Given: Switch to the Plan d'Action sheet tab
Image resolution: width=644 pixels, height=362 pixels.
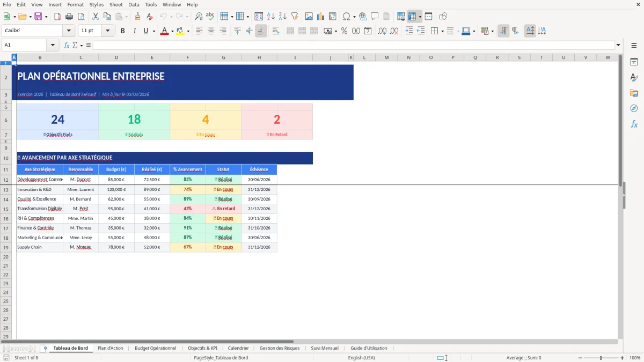Looking at the screenshot, I should coord(111,348).
